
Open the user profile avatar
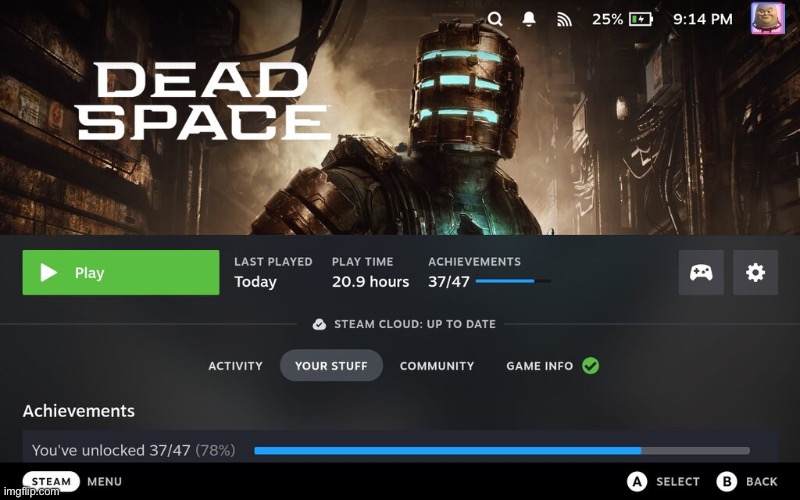pos(767,18)
